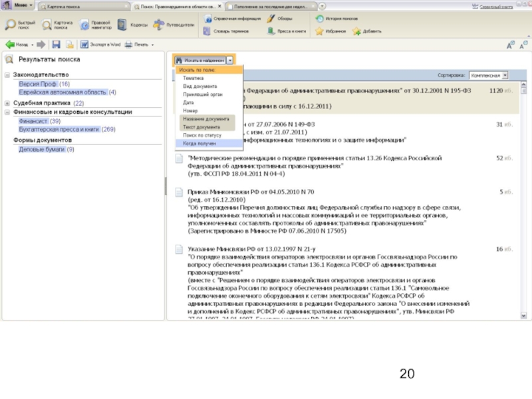Click the Результаты поиска magnifier icon

coord(9,59)
